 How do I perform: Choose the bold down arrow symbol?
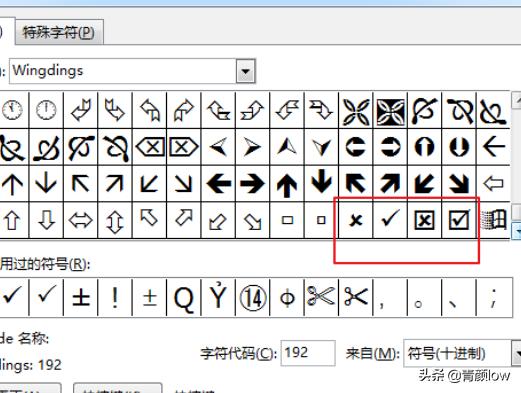[x=321, y=183]
